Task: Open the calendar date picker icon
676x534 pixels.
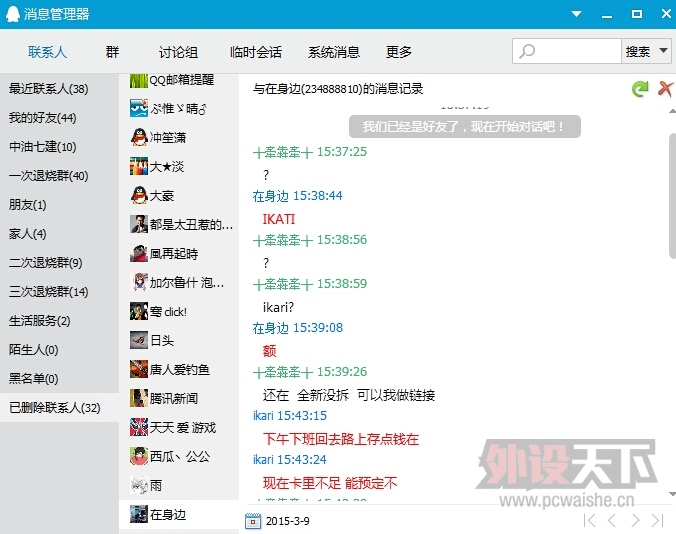Action: [253, 520]
